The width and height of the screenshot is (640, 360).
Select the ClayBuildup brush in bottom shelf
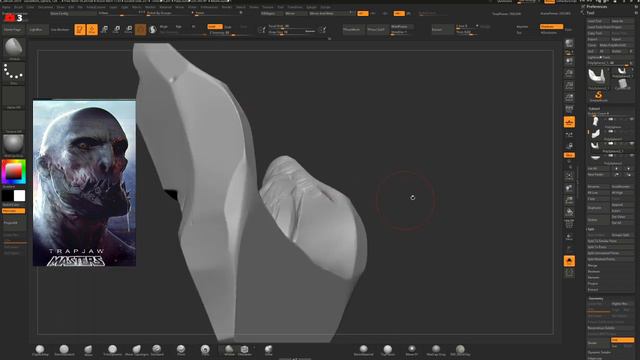40,350
